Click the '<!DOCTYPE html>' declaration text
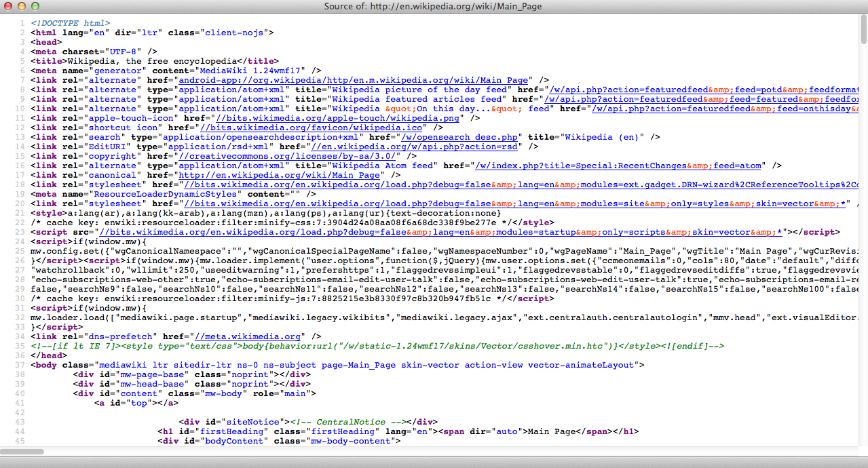 tap(71, 23)
